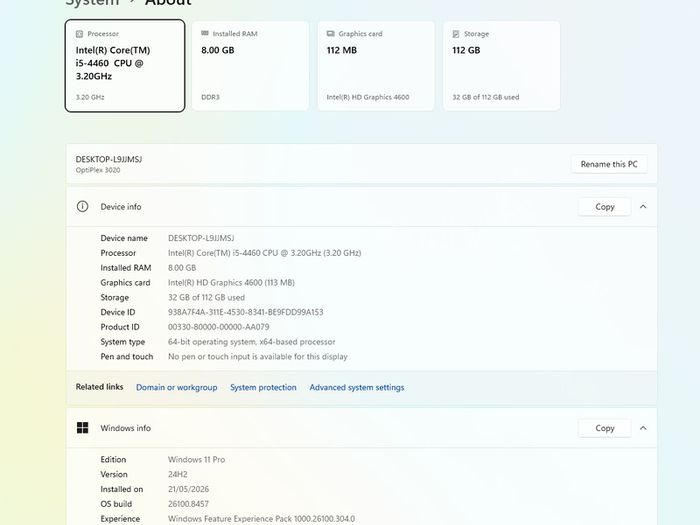Viewport: 700px width, 525px height.
Task: Click the System type value text
Action: [251, 342]
